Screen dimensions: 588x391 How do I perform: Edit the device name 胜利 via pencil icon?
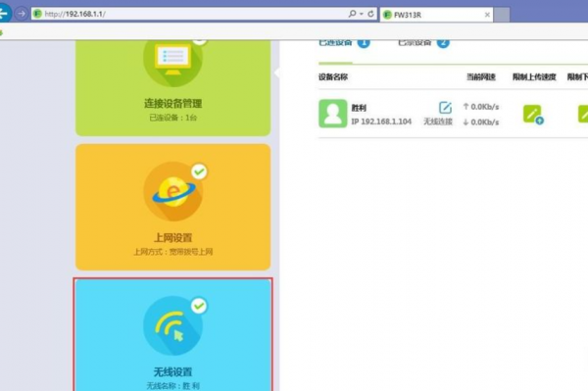tap(445, 108)
